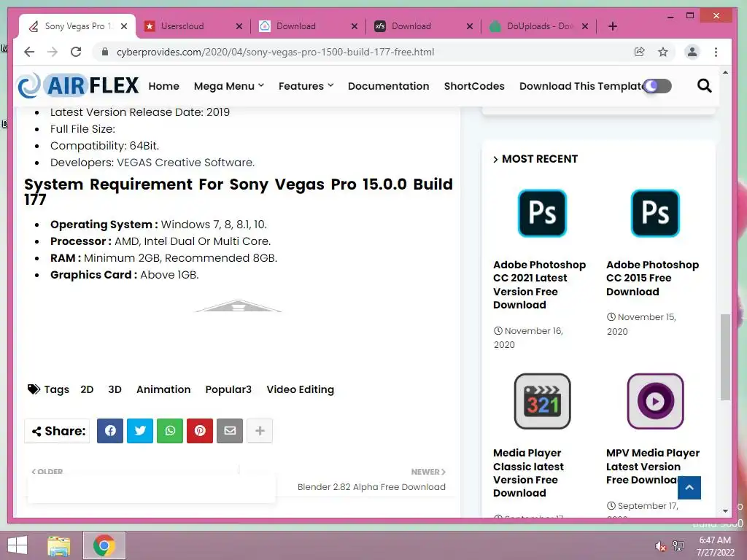This screenshot has width=747, height=560.
Task: Open the ShortCodes menu item
Action: [x=474, y=86]
